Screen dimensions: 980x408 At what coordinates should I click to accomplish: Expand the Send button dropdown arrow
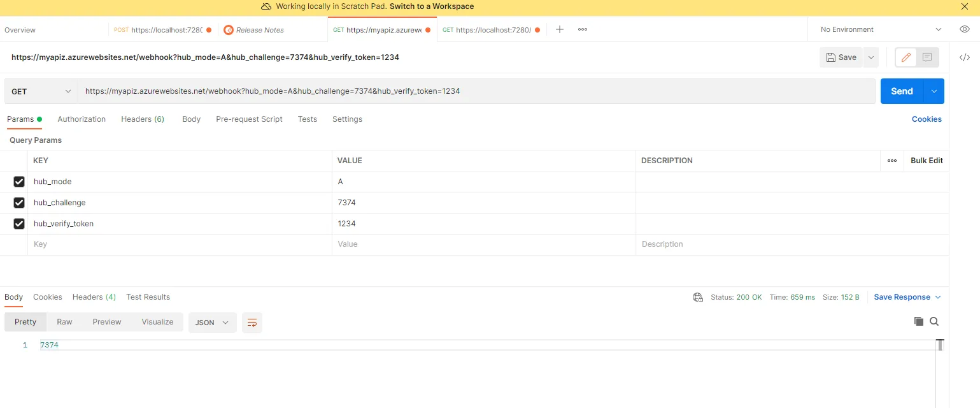click(934, 91)
